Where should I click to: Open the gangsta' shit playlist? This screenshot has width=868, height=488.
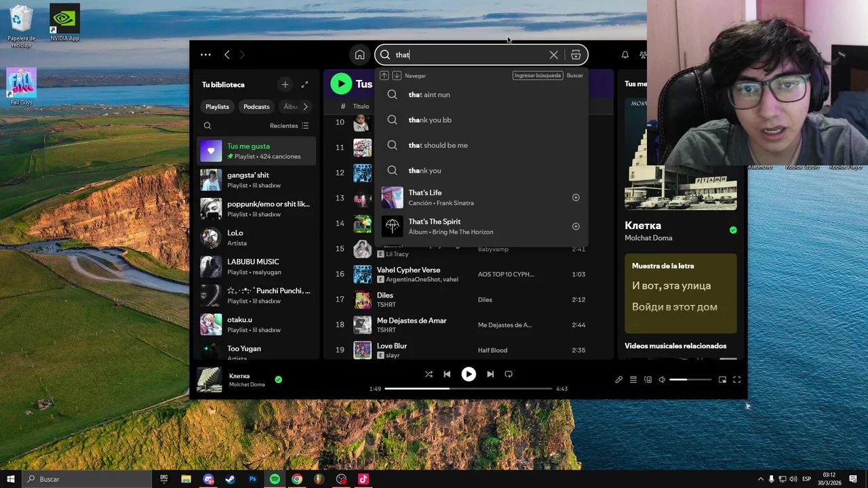click(256, 180)
